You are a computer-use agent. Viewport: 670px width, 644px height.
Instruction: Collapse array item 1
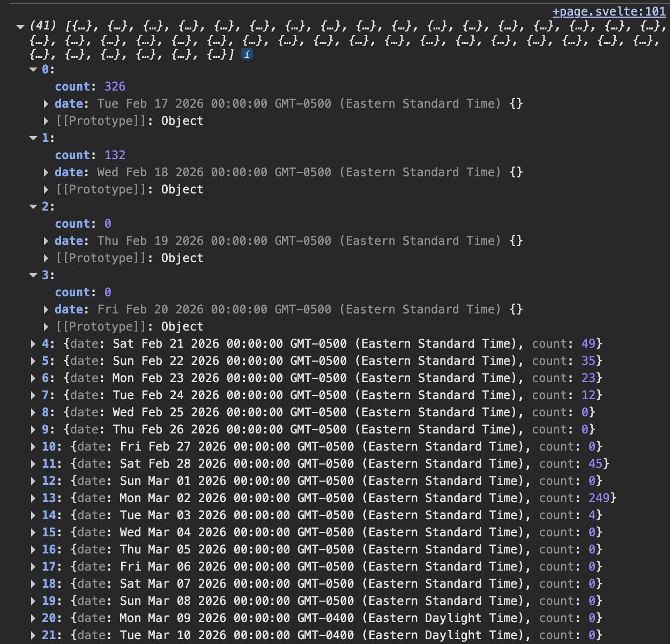(x=34, y=138)
